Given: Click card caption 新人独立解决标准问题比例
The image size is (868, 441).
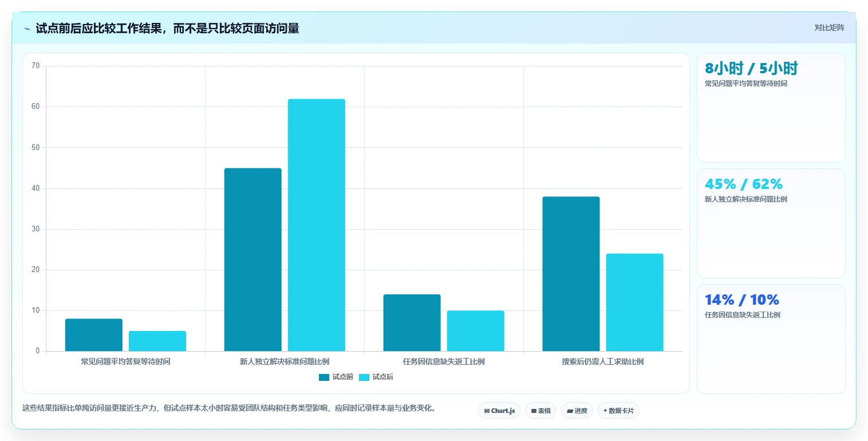Looking at the screenshot, I should (746, 199).
